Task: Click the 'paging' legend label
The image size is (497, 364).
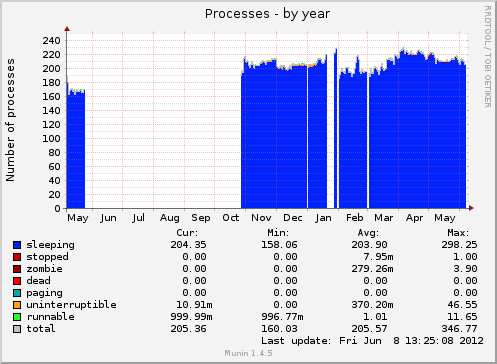Action: (44, 293)
